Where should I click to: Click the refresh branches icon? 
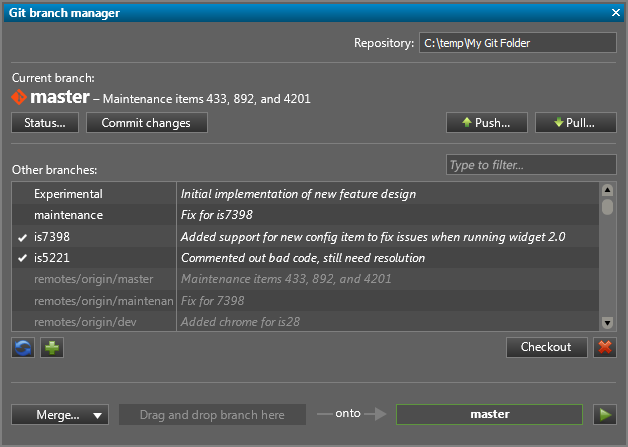click(23, 347)
